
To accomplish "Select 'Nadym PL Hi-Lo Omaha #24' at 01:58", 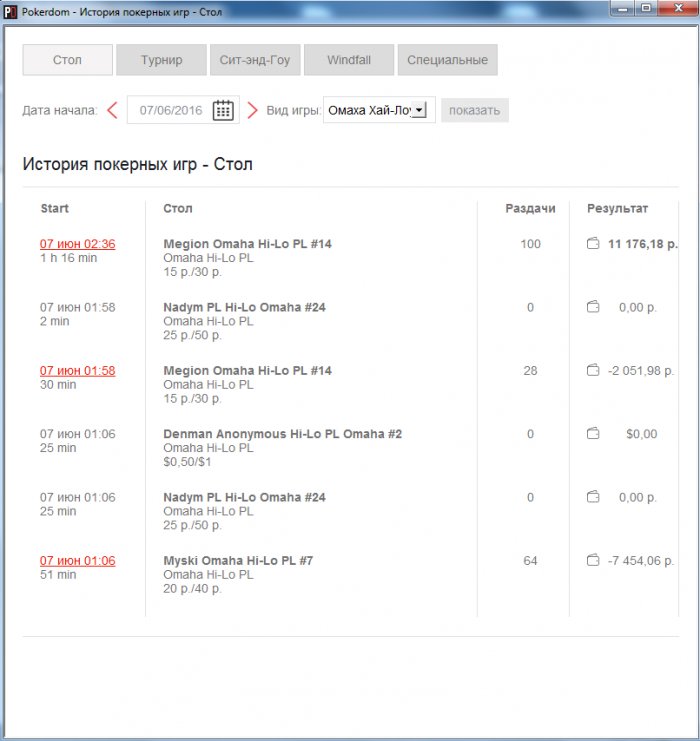I will point(244,307).
